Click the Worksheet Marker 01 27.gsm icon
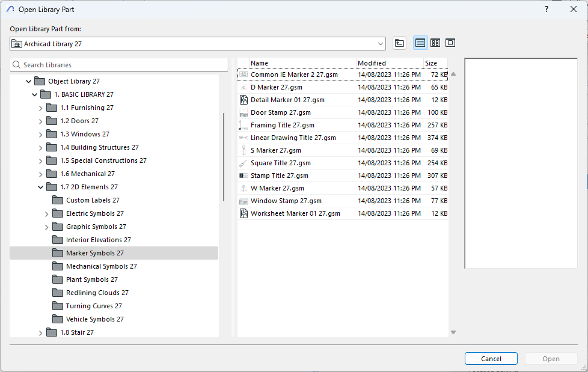 click(x=243, y=213)
